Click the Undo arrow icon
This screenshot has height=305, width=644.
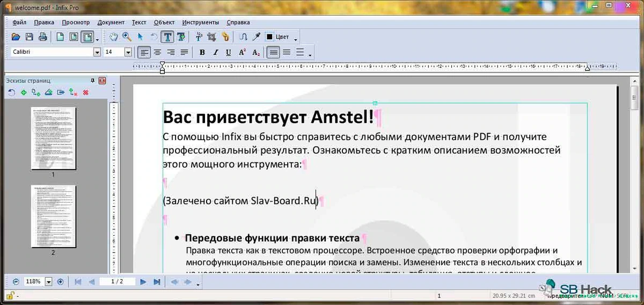click(x=153, y=37)
